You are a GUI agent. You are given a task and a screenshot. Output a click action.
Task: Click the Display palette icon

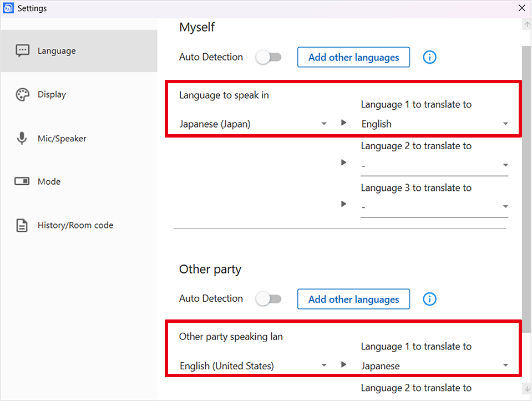click(x=22, y=95)
